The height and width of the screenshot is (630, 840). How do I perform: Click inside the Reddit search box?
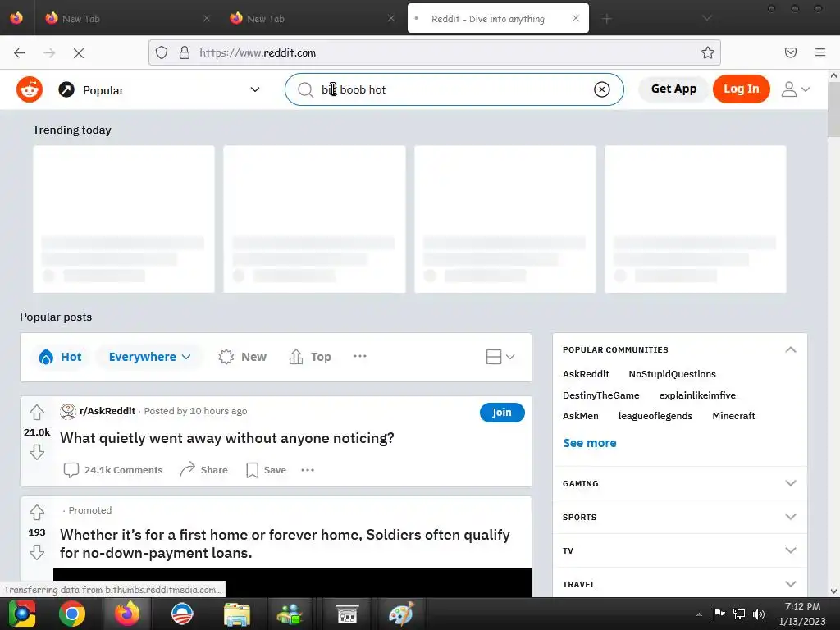tap(454, 89)
